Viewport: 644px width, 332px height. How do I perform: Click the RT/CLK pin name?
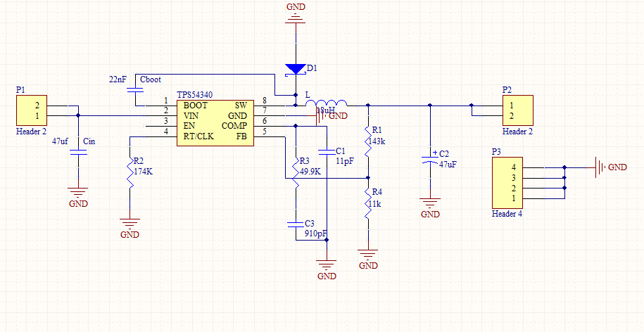coord(198,136)
